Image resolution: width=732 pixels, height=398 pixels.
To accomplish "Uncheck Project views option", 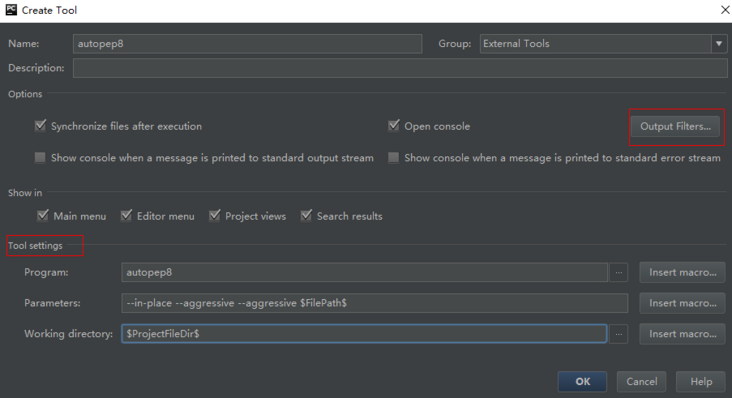I will tap(214, 216).
